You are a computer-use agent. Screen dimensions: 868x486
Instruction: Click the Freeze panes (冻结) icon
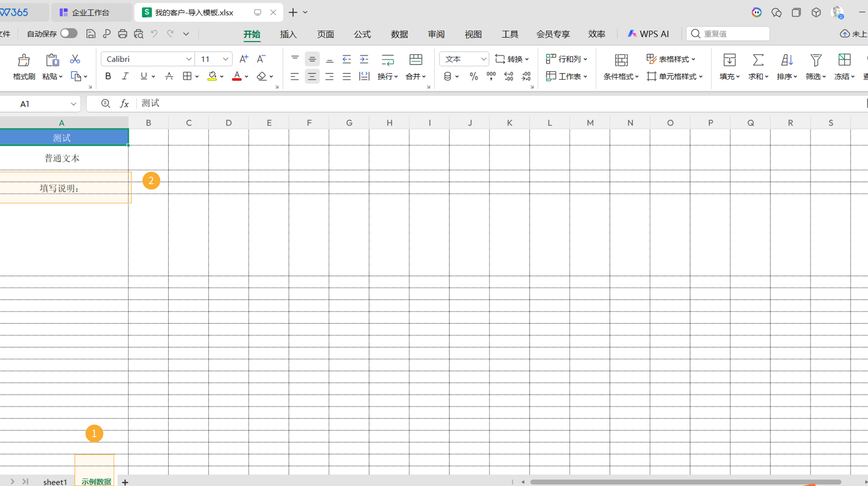[x=845, y=60]
